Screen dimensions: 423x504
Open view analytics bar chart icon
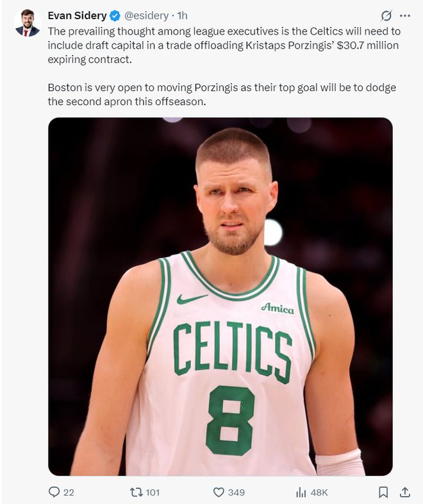click(x=301, y=492)
